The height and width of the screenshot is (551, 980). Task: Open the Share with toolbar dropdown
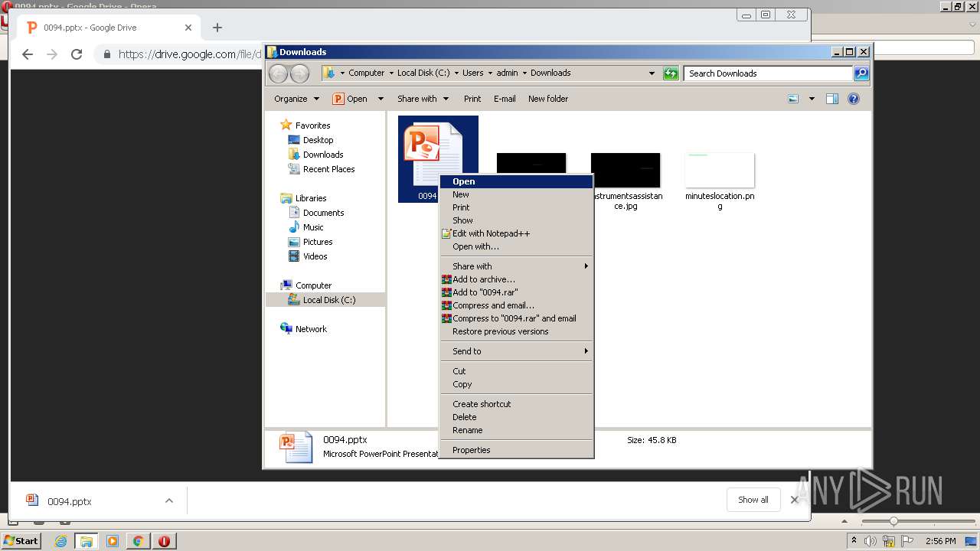point(423,99)
